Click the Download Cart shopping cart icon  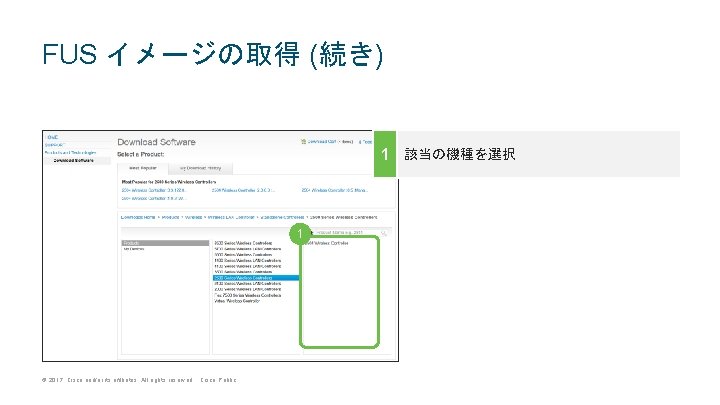303,142
